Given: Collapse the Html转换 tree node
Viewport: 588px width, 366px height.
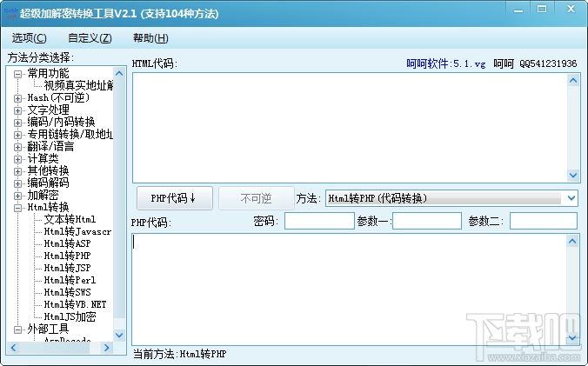Looking at the screenshot, I should 17,208.
